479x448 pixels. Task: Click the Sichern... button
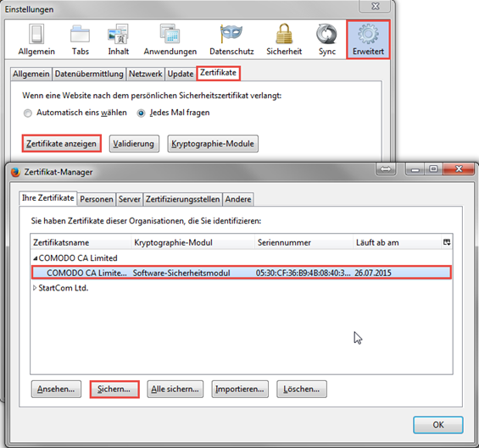(x=114, y=389)
